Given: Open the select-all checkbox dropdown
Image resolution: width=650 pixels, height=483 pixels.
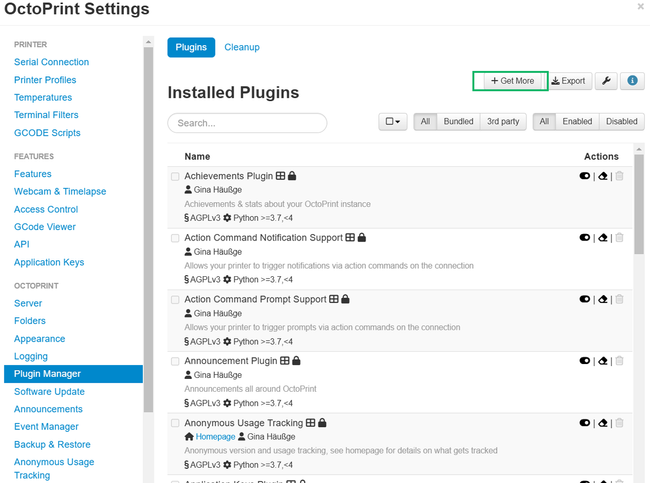Looking at the screenshot, I should [x=393, y=122].
